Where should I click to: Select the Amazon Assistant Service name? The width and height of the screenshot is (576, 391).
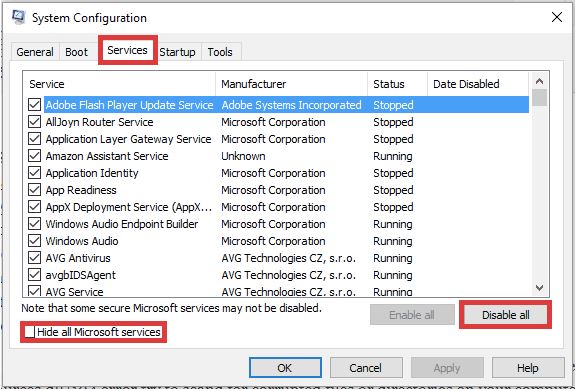click(107, 156)
